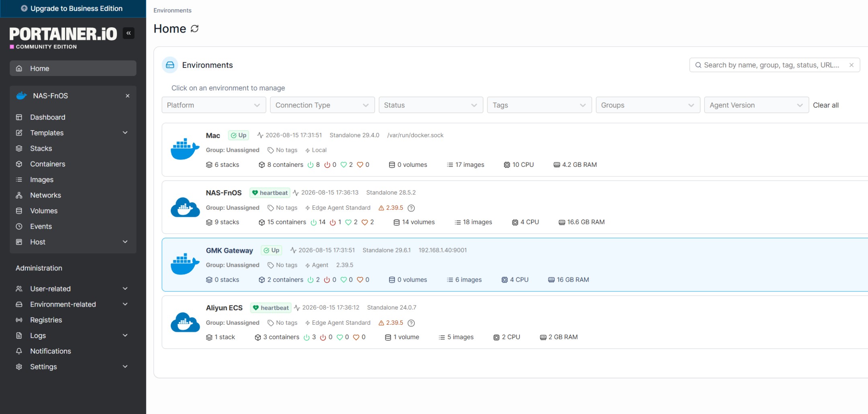Image resolution: width=868 pixels, height=414 pixels.
Task: Click the Images list icon in the sidebar
Action: tap(19, 180)
